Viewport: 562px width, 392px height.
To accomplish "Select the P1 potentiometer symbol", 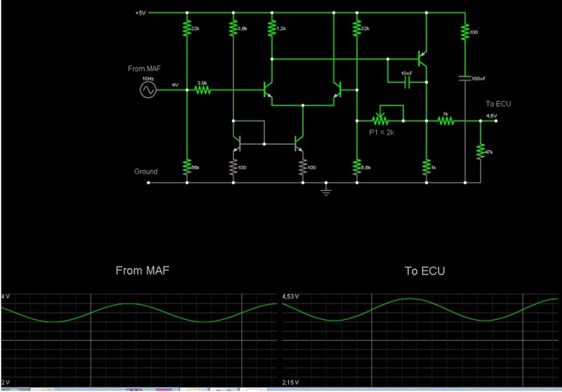I will pos(380,118).
